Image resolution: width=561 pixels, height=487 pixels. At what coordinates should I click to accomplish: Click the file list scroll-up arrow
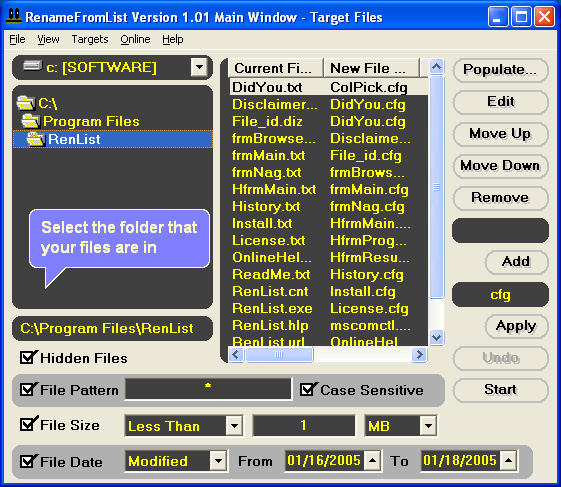[x=436, y=66]
